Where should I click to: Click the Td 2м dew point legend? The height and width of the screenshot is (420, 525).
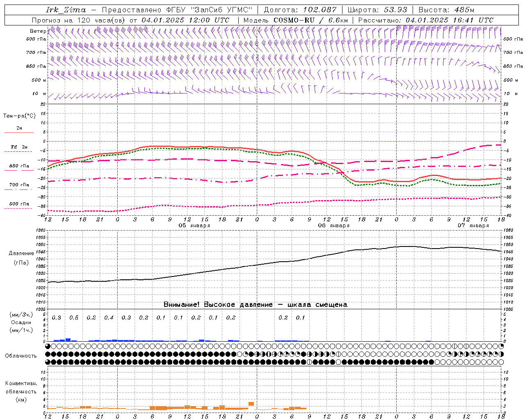19,147
